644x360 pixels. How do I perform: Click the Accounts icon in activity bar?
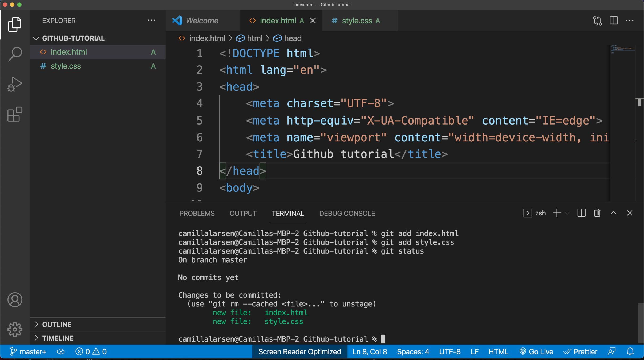pyautogui.click(x=15, y=300)
